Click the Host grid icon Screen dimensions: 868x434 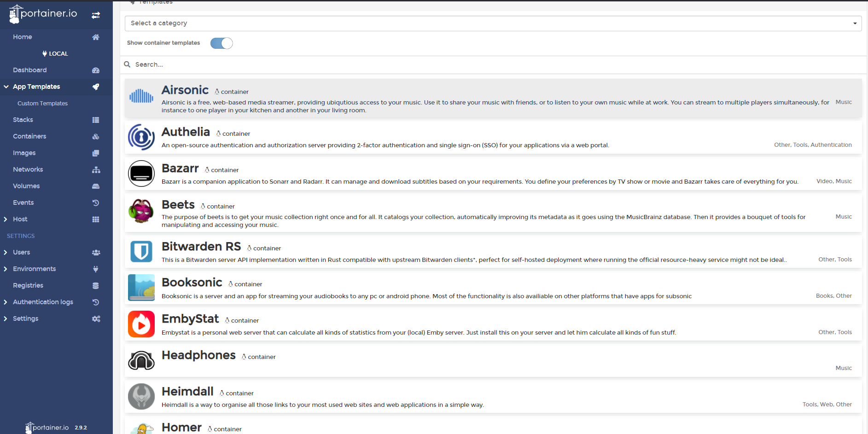coord(96,220)
